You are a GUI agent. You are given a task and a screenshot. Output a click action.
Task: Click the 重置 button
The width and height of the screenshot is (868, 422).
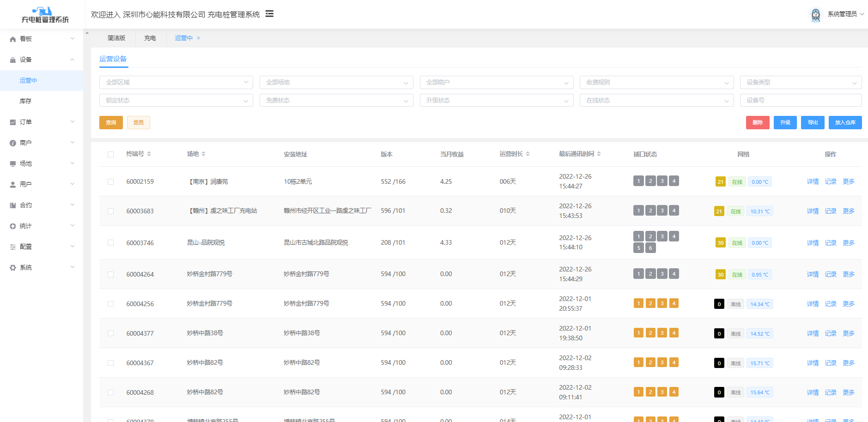pos(139,122)
